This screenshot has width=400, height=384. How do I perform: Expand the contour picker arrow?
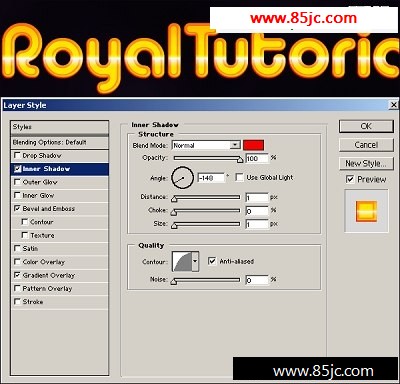(195, 261)
